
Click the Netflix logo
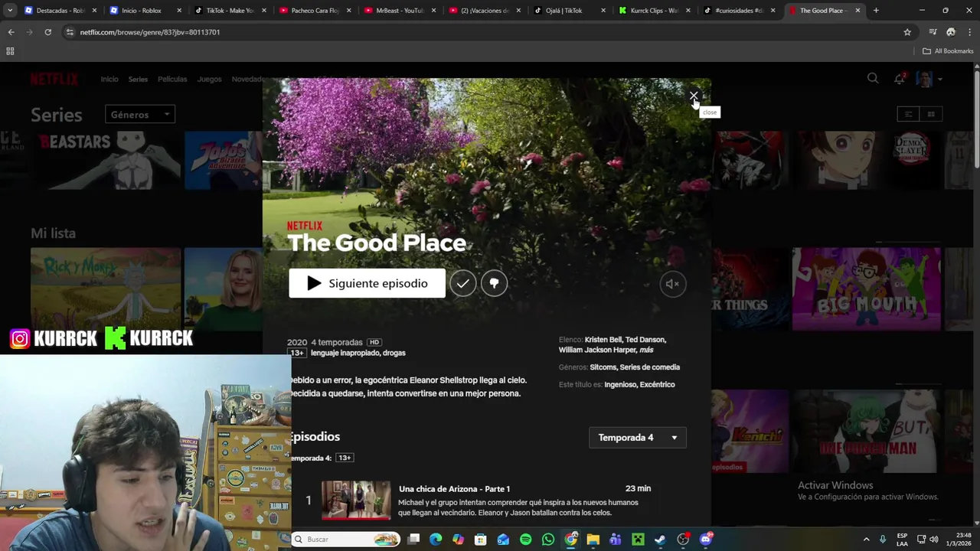click(54, 79)
